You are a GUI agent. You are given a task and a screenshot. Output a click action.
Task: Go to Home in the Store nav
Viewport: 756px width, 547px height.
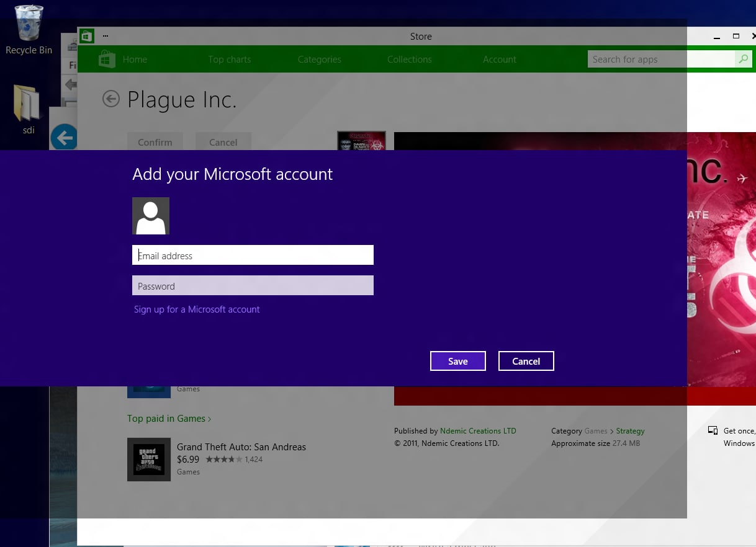pyautogui.click(x=135, y=60)
